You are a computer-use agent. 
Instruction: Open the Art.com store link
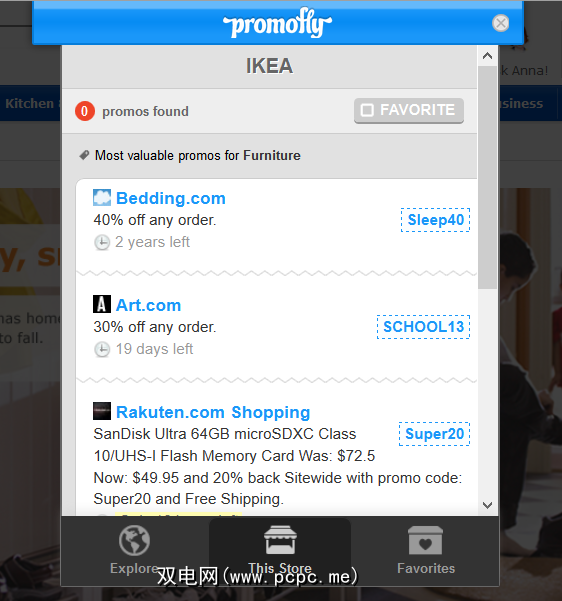click(x=148, y=305)
